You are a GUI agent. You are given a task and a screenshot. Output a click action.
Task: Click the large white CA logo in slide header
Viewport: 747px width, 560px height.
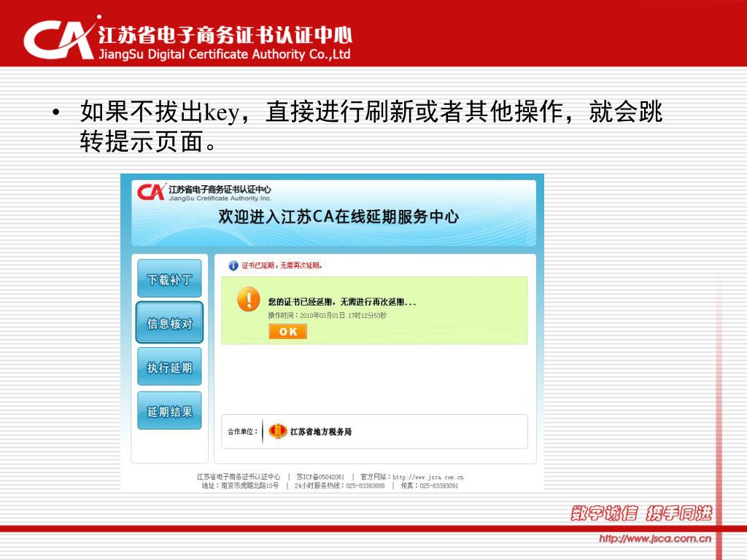pos(62,38)
